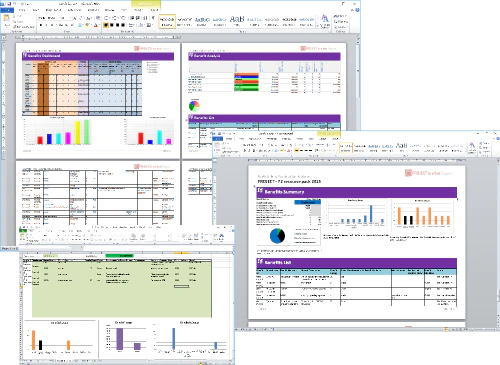500x365 pixels.
Task: Open the font name dropdown in top Word ribbon
Action: pyautogui.click(x=49, y=18)
